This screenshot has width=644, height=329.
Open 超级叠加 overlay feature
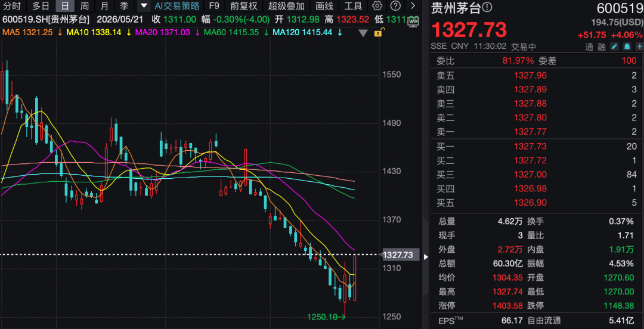(x=286, y=6)
